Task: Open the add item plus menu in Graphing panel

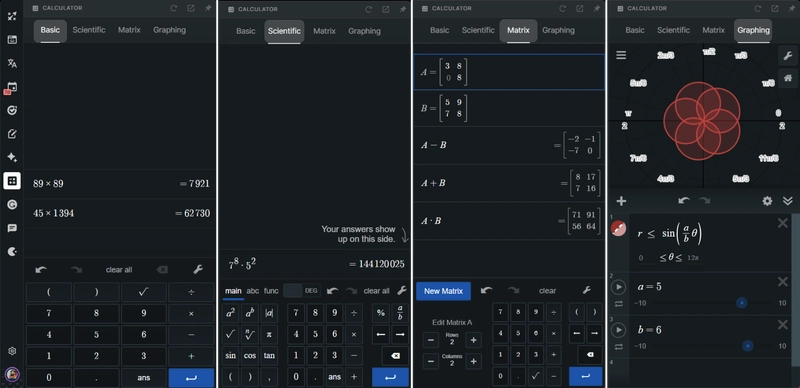Action: coord(621,201)
